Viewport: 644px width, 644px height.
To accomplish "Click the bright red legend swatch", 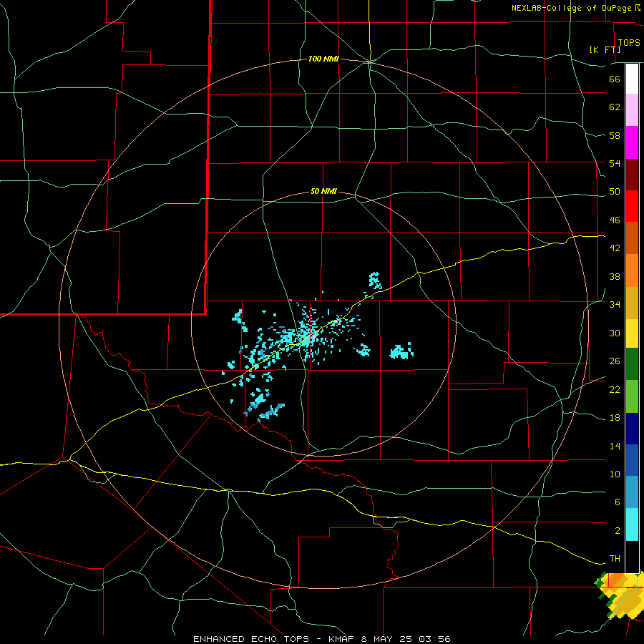I will pos(632,206).
